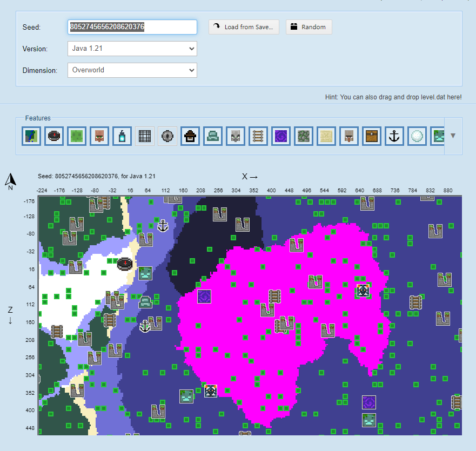Toggle the Village feature icon
The image size is (476, 451).
click(x=99, y=136)
